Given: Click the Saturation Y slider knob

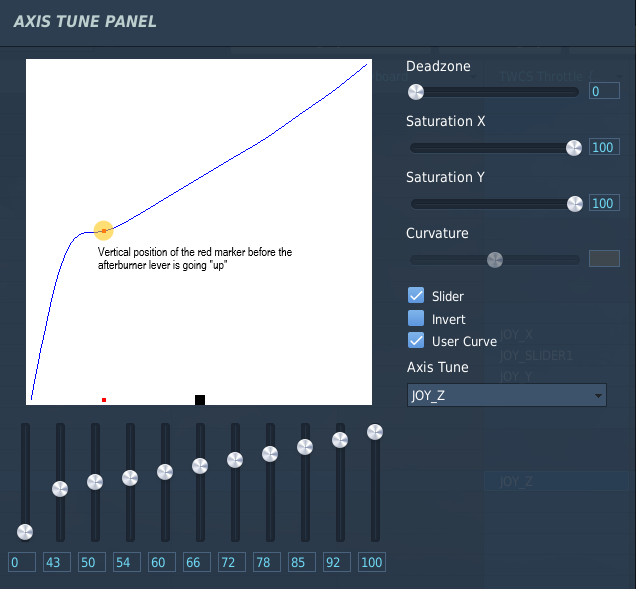Looking at the screenshot, I should (x=575, y=204).
